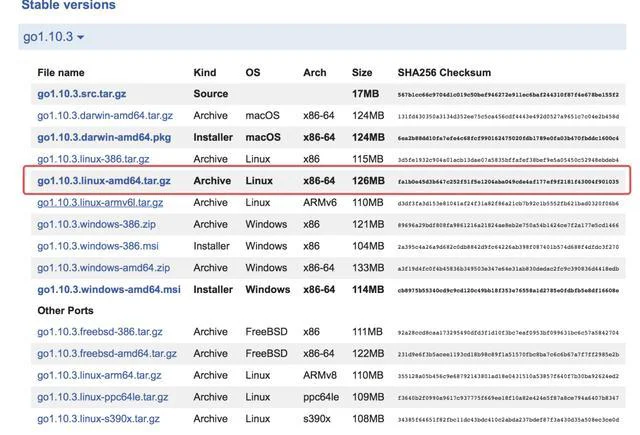The width and height of the screenshot is (640, 435).
Task: Select the checksum for windows-amd64.msi row
Action: click(x=508, y=290)
